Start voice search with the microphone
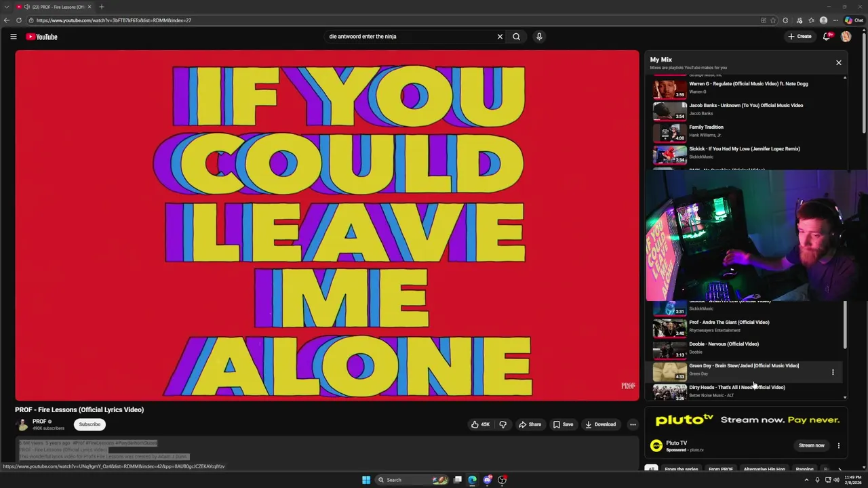The image size is (868, 488). [x=539, y=37]
